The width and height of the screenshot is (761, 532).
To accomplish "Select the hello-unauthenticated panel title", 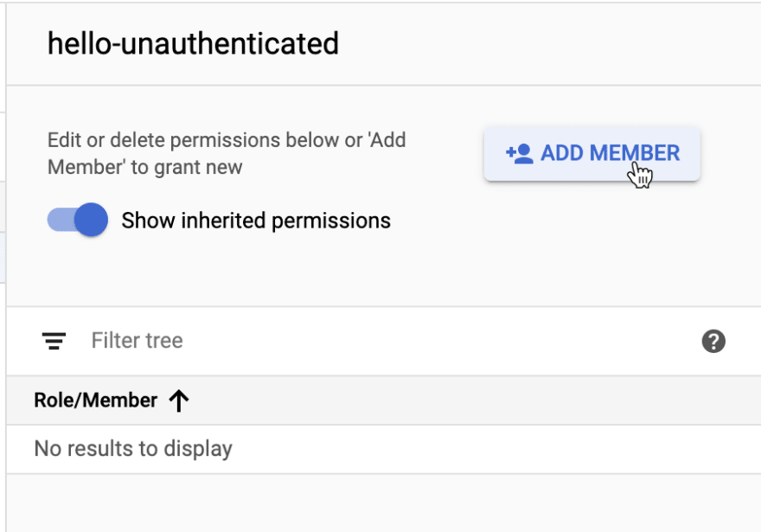I will tap(193, 44).
